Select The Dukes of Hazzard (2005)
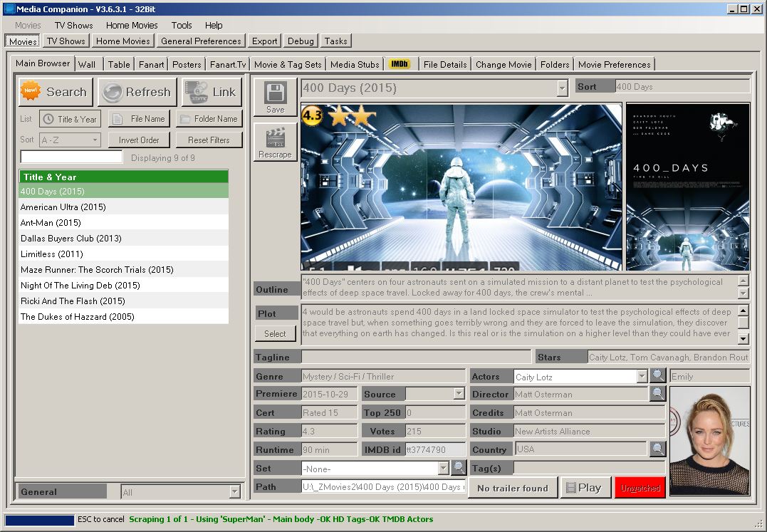 pyautogui.click(x=123, y=316)
